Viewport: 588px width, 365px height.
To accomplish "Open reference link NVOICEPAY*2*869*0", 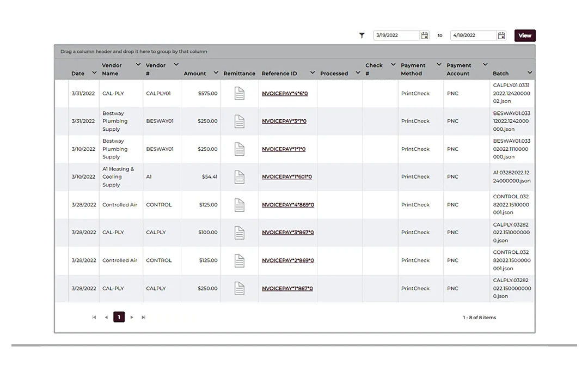I will 287,260.
